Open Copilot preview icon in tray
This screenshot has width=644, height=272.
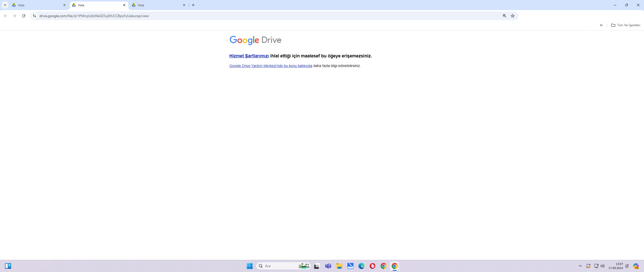636,266
